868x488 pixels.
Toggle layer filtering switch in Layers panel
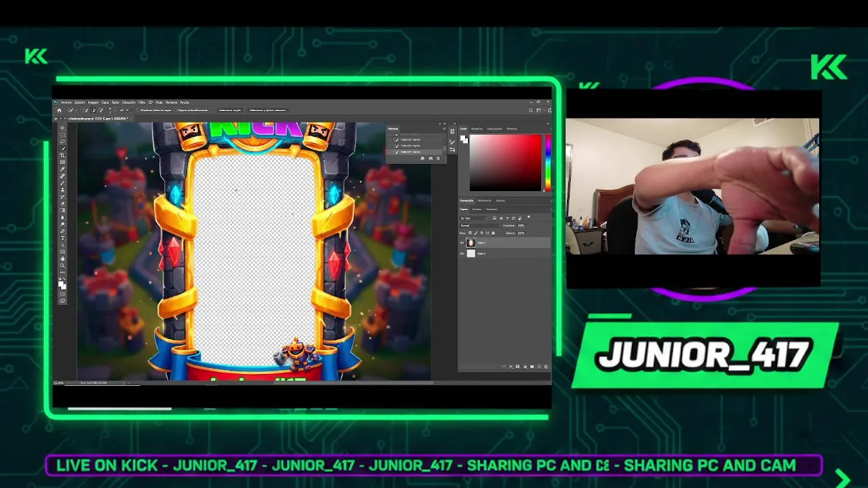click(x=529, y=217)
